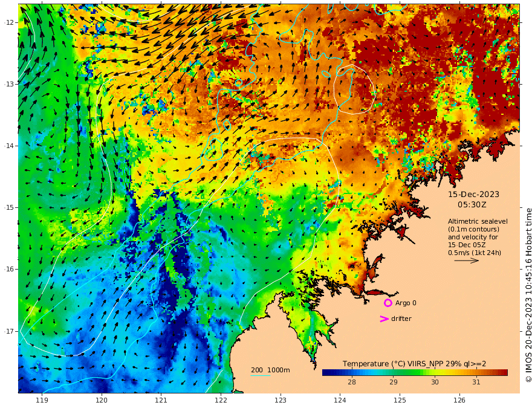Screen dimensions: 532x411
Task: Click the longitude label 120
Action: tap(102, 400)
